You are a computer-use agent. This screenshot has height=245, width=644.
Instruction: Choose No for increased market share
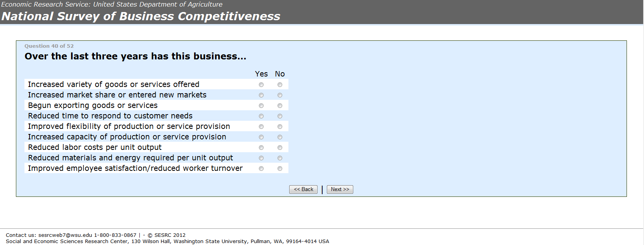pos(280,95)
